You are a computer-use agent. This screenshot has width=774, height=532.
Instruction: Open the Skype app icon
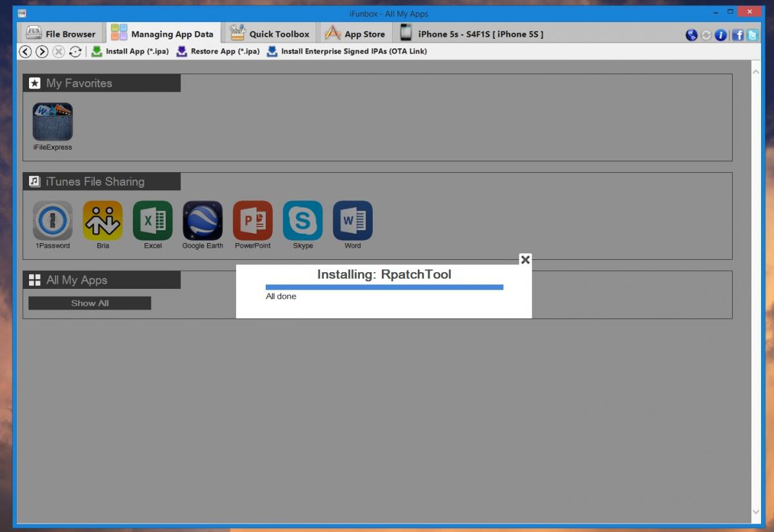(x=303, y=221)
